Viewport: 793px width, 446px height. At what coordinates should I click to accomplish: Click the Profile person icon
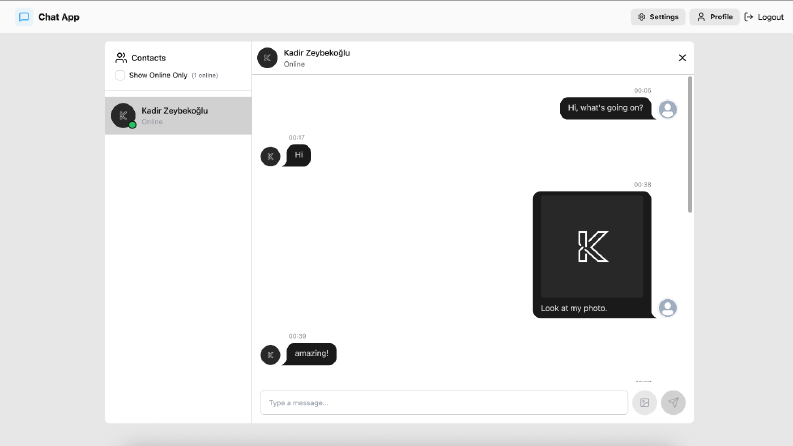click(701, 17)
